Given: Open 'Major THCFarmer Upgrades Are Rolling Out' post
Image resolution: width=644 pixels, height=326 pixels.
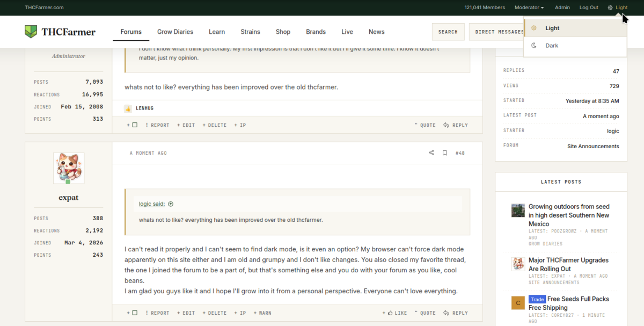Looking at the screenshot, I should point(568,264).
